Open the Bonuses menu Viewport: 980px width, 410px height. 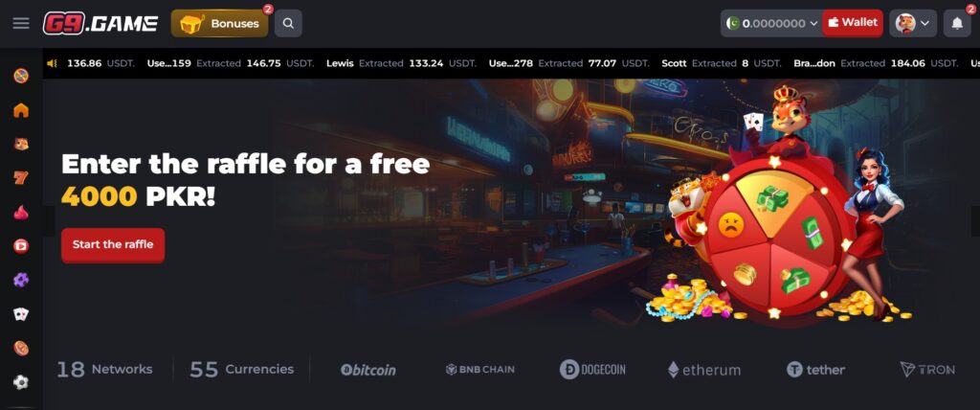(x=219, y=23)
